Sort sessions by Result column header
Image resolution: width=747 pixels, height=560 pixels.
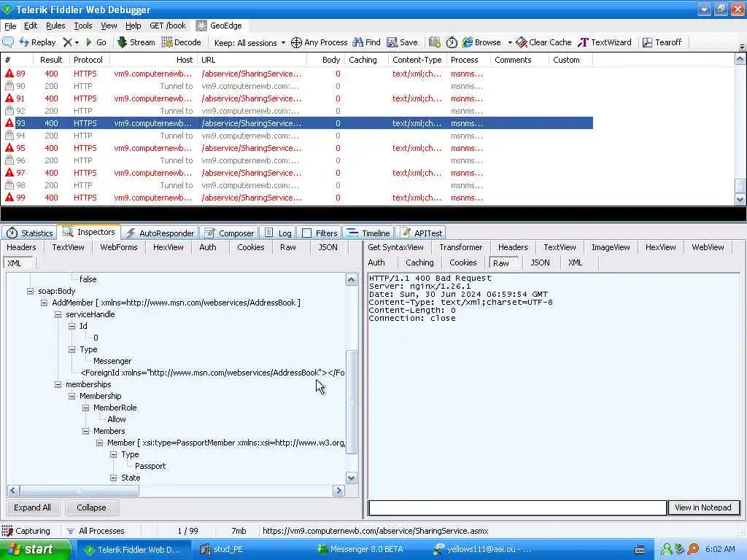pos(51,60)
